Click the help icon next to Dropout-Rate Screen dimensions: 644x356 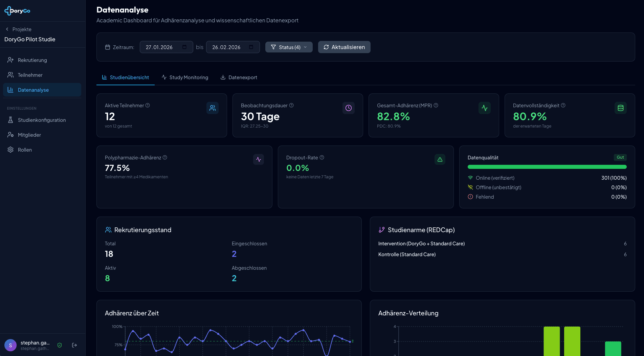(x=322, y=157)
